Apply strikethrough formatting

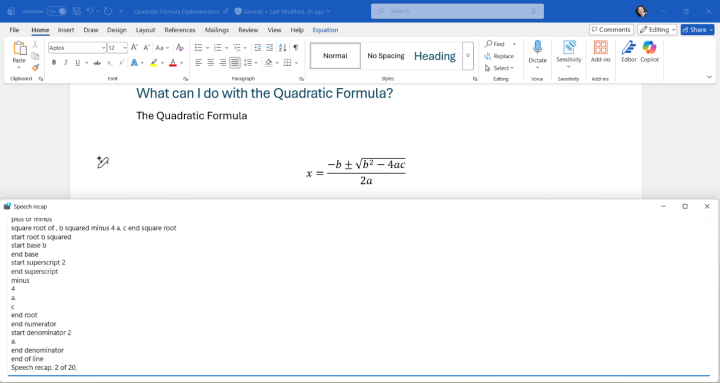[x=97, y=63]
